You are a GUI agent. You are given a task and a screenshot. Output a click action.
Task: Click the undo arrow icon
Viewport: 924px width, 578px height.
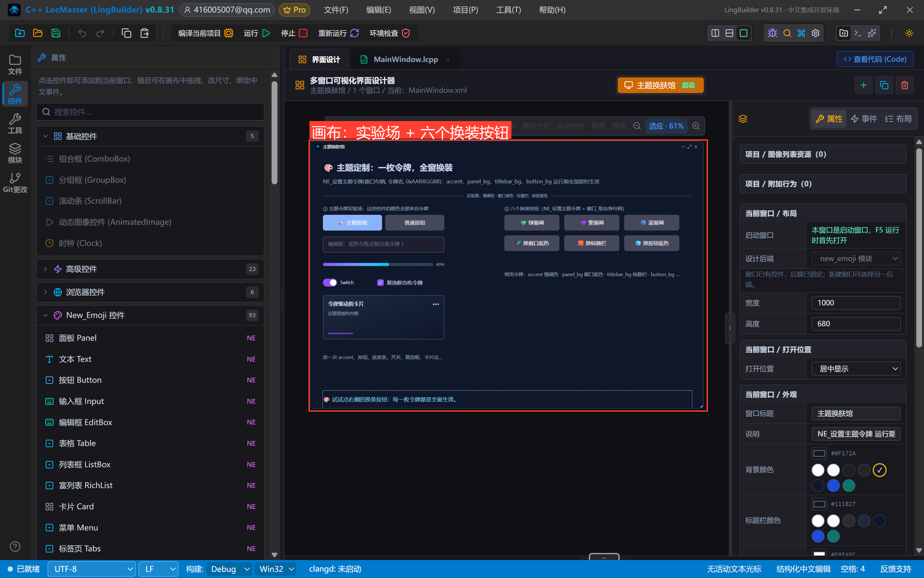82,33
